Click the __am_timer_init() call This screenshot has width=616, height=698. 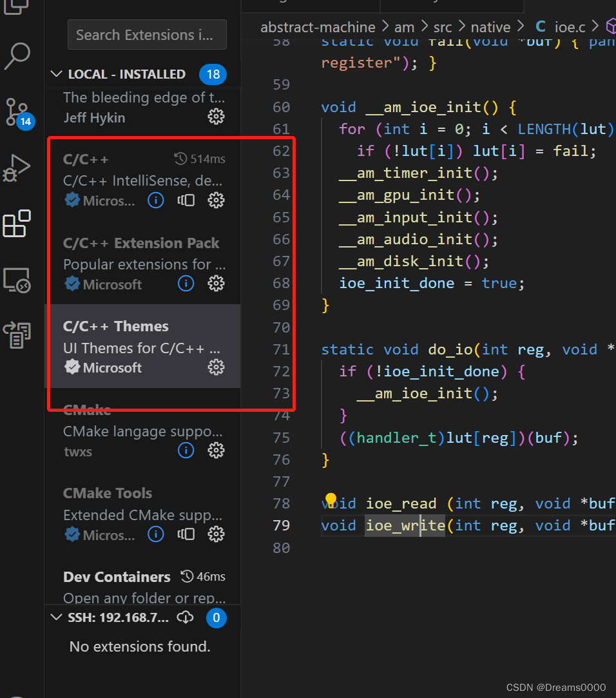click(418, 173)
